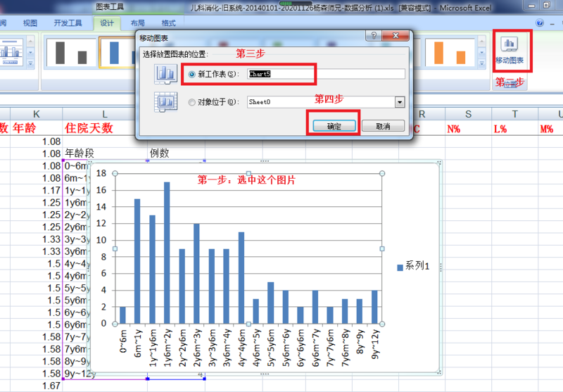Screen dimensions: 563x392
Task: Choose the orange chart style thumbnail
Action: tap(450, 52)
